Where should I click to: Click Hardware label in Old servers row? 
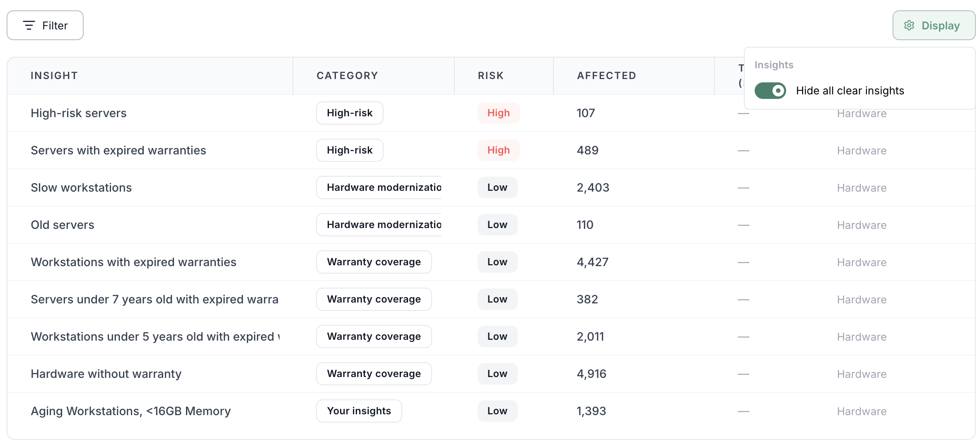pos(862,225)
